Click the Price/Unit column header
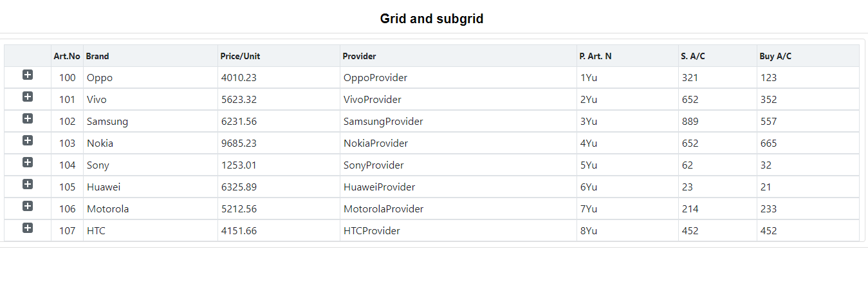The height and width of the screenshot is (296, 868). tap(240, 56)
